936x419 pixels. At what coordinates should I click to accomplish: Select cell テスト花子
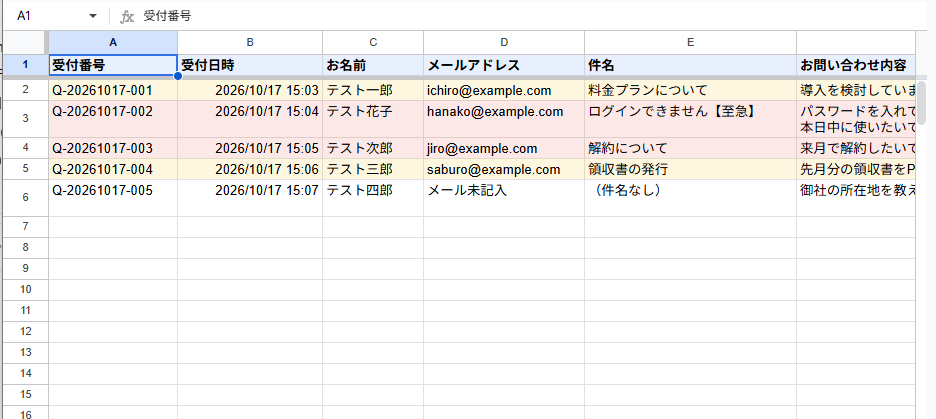pyautogui.click(x=373, y=119)
